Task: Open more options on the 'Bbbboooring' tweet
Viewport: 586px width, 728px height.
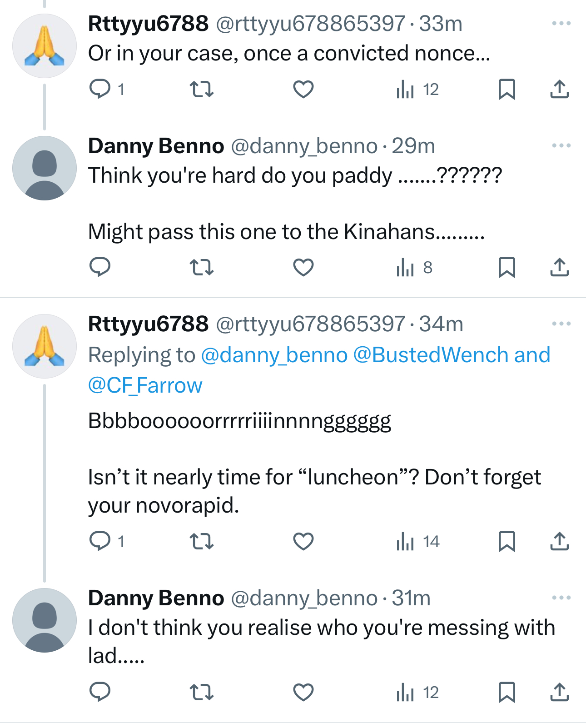Action: tap(561, 324)
